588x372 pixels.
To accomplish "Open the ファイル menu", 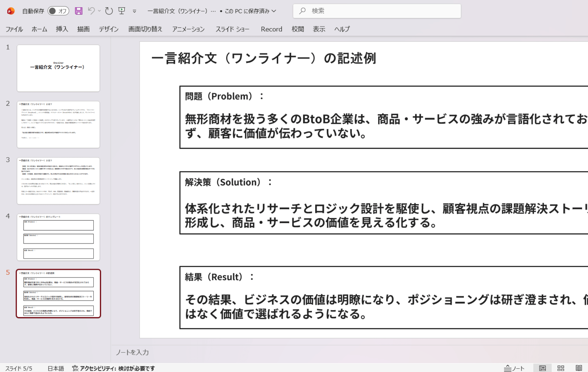I will [14, 29].
